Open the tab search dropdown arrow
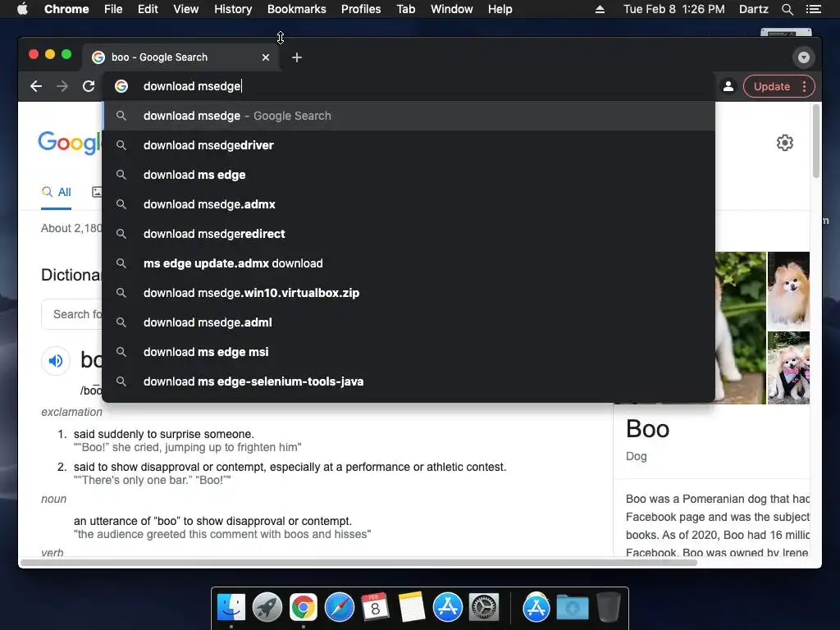Screen dimensions: 840x630 point(804,57)
